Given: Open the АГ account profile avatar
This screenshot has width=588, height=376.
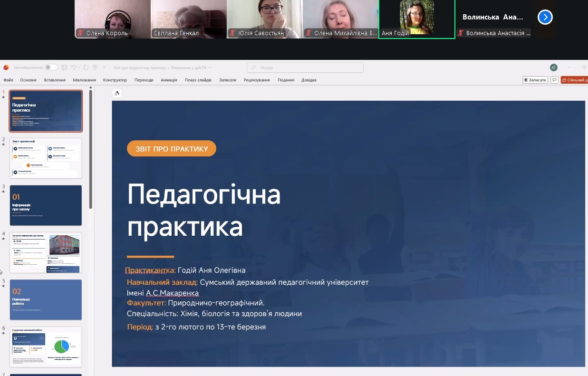Looking at the screenshot, I should point(554,67).
